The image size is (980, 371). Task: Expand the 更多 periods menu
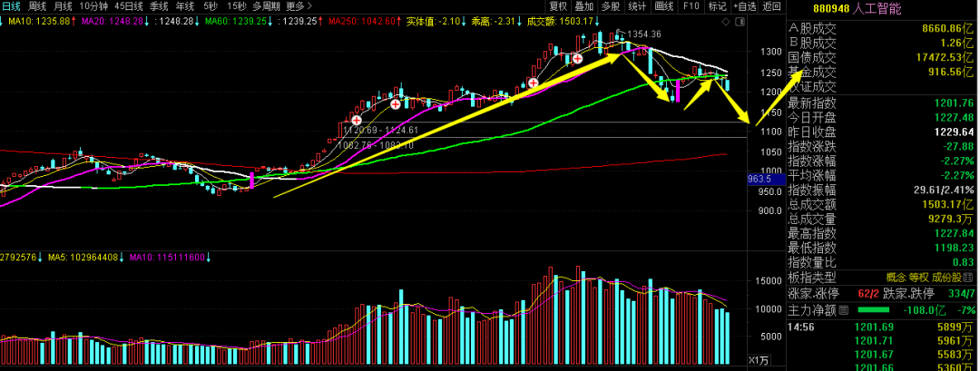click(299, 7)
